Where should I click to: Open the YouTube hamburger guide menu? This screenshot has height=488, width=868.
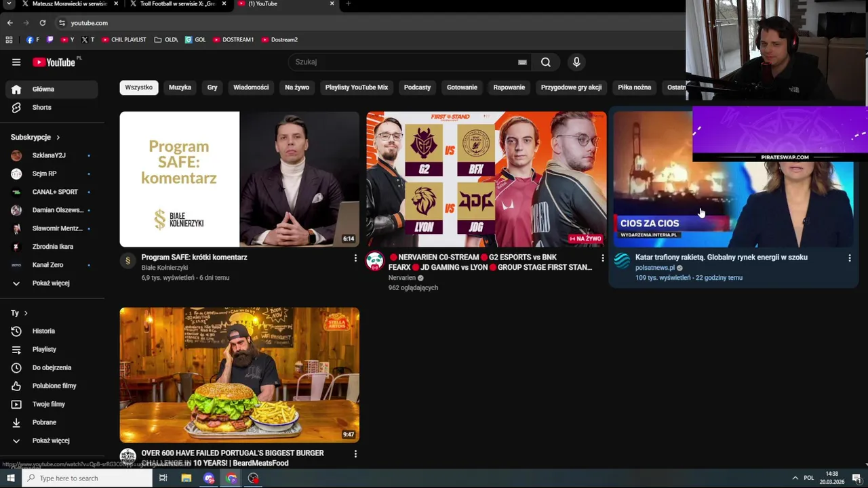(16, 62)
